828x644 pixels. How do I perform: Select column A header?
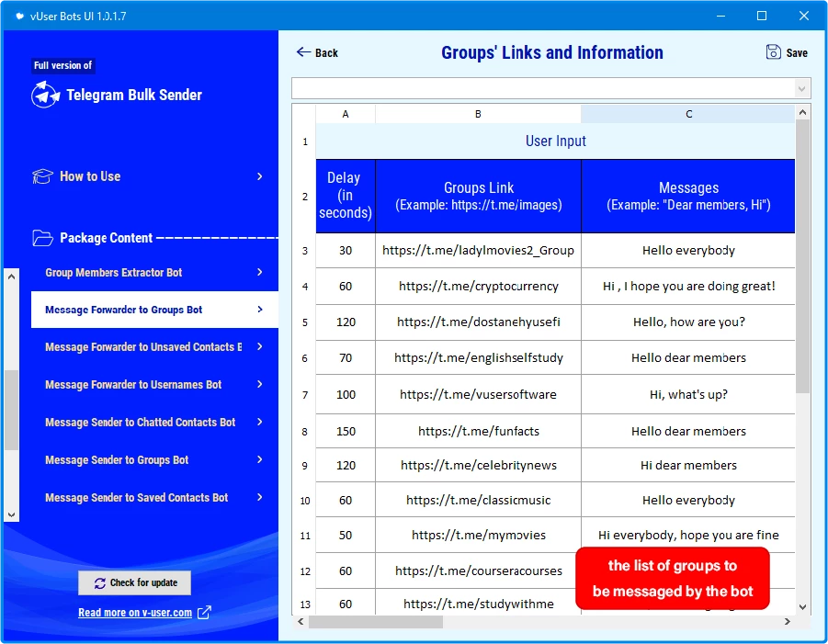[x=346, y=114]
